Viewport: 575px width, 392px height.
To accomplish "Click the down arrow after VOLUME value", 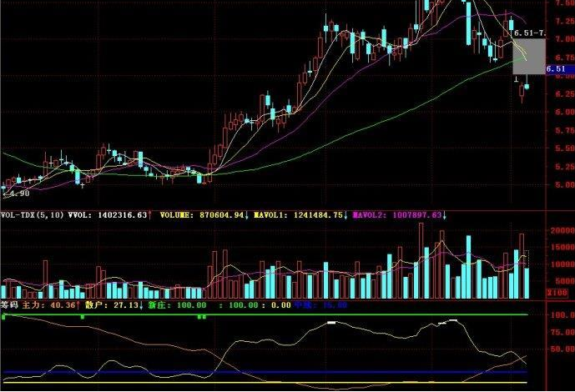I will [x=246, y=215].
